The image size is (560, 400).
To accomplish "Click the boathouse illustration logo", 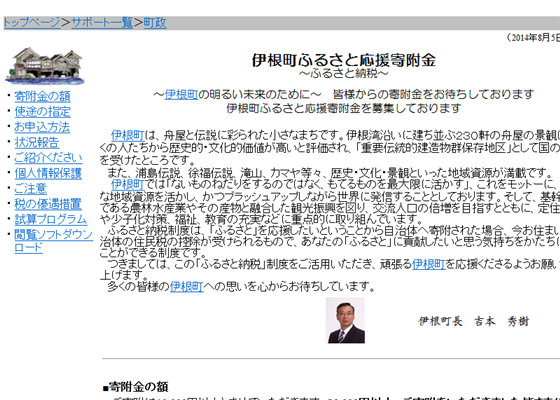I will click(x=45, y=66).
